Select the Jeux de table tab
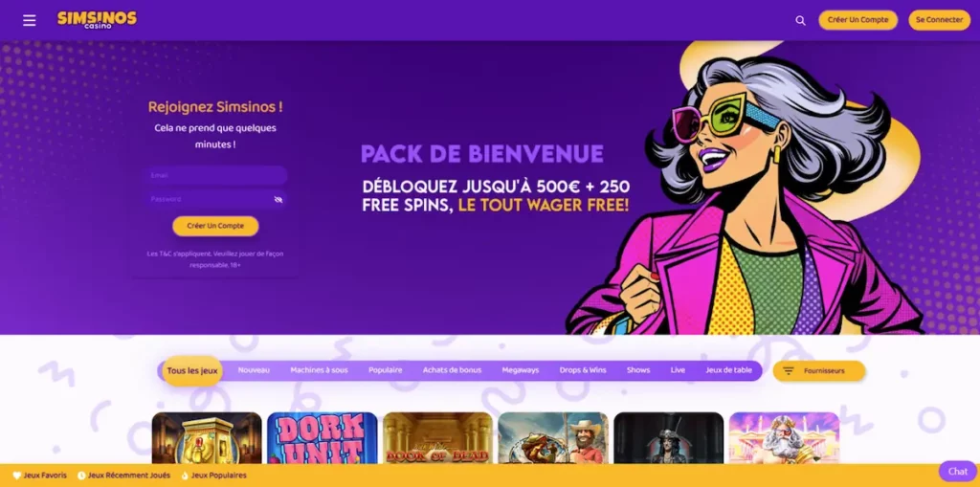980x487 pixels. click(x=728, y=370)
